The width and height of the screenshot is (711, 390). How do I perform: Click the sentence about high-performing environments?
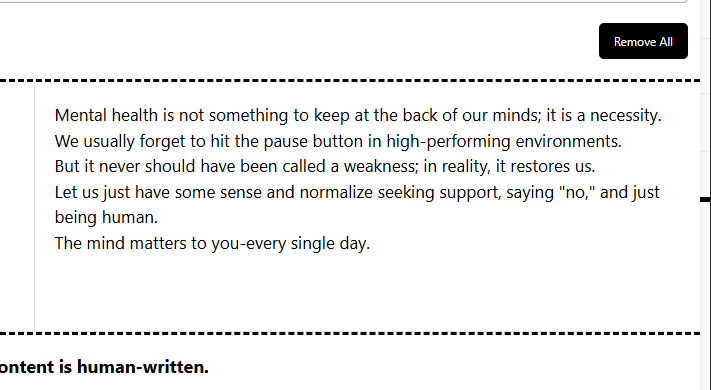(338, 141)
